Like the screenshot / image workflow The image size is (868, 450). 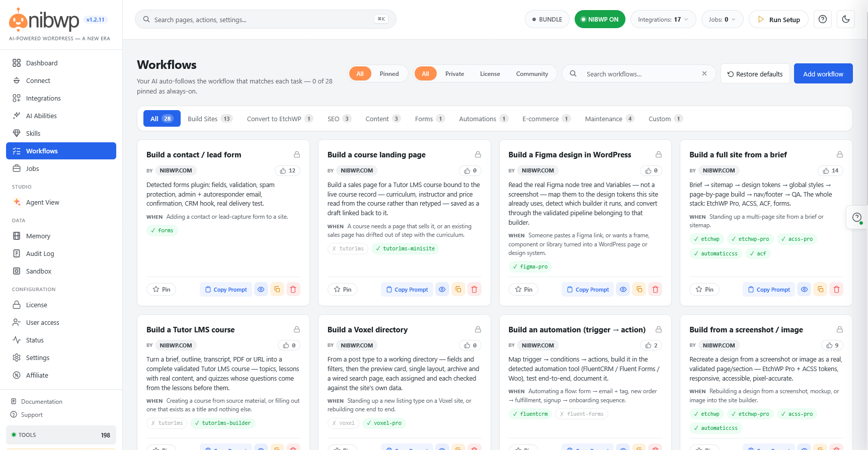tap(832, 345)
